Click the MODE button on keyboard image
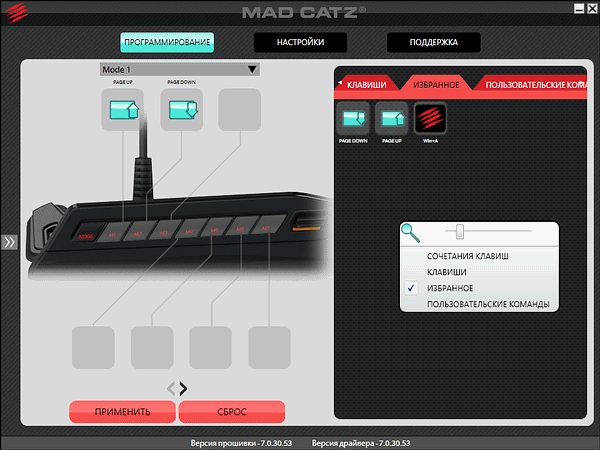The height and width of the screenshot is (450, 600). (x=87, y=233)
